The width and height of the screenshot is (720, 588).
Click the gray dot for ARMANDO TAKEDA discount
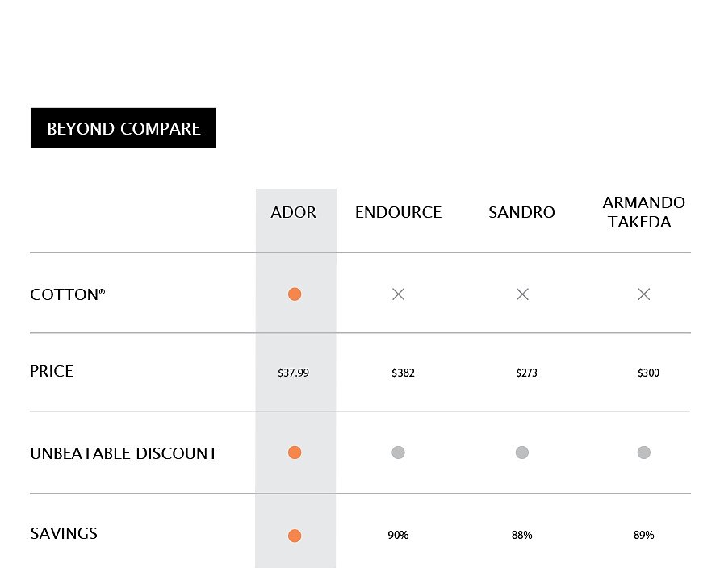[644, 452]
